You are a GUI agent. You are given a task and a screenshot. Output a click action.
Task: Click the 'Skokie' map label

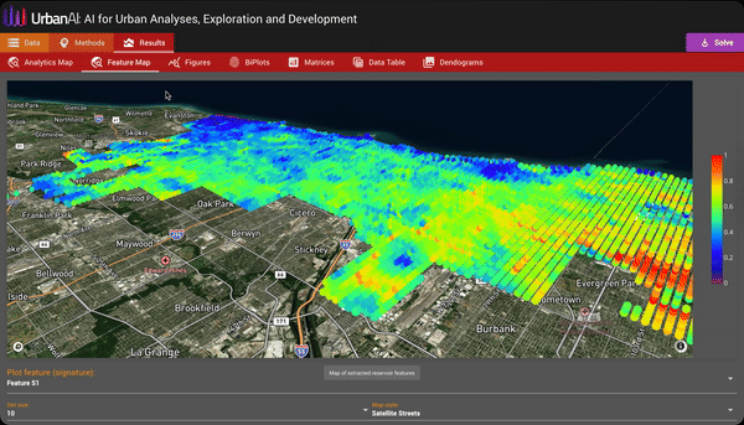tap(136, 133)
